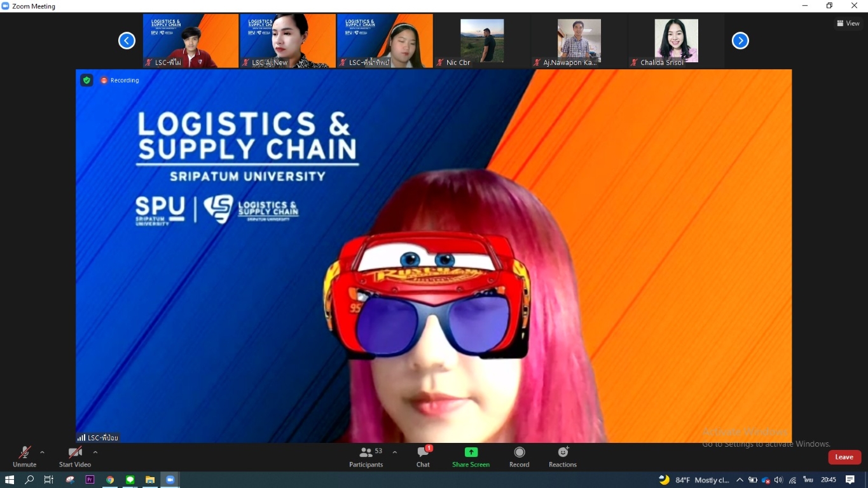Expand the arrow next to Participants
This screenshot has height=488, width=868.
click(x=395, y=452)
